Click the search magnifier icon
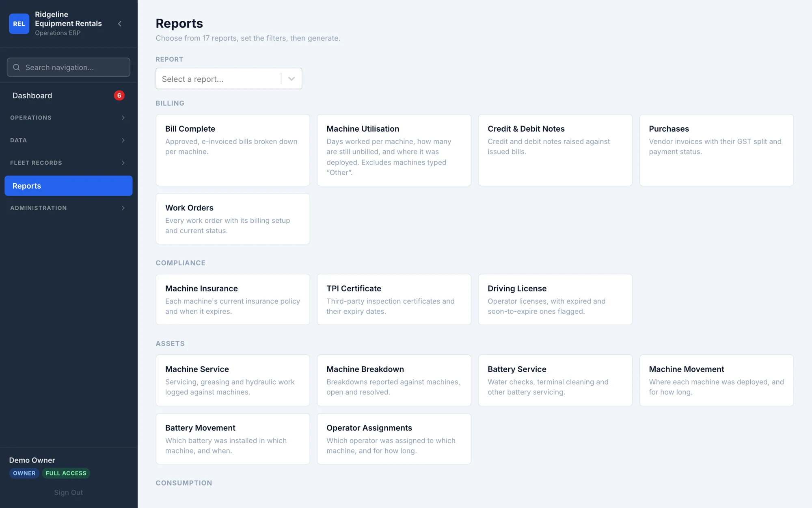 [x=16, y=67]
